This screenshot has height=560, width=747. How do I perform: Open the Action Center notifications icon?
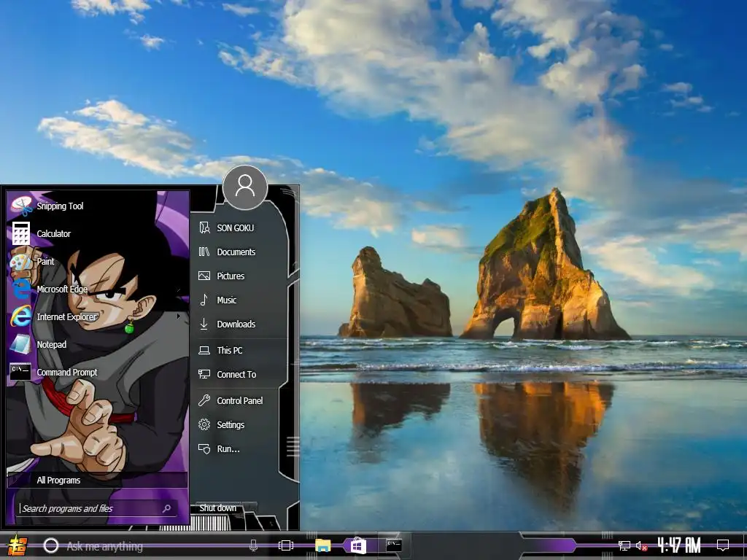point(723,545)
